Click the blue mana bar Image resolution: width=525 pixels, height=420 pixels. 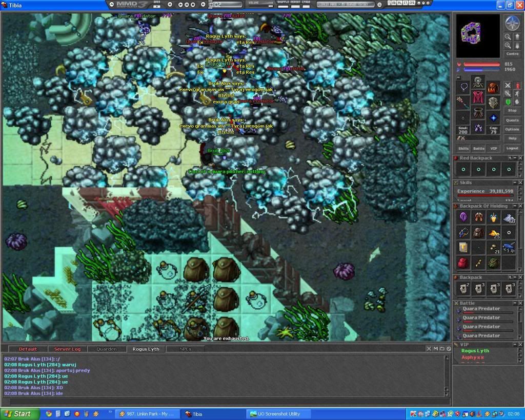[481, 69]
